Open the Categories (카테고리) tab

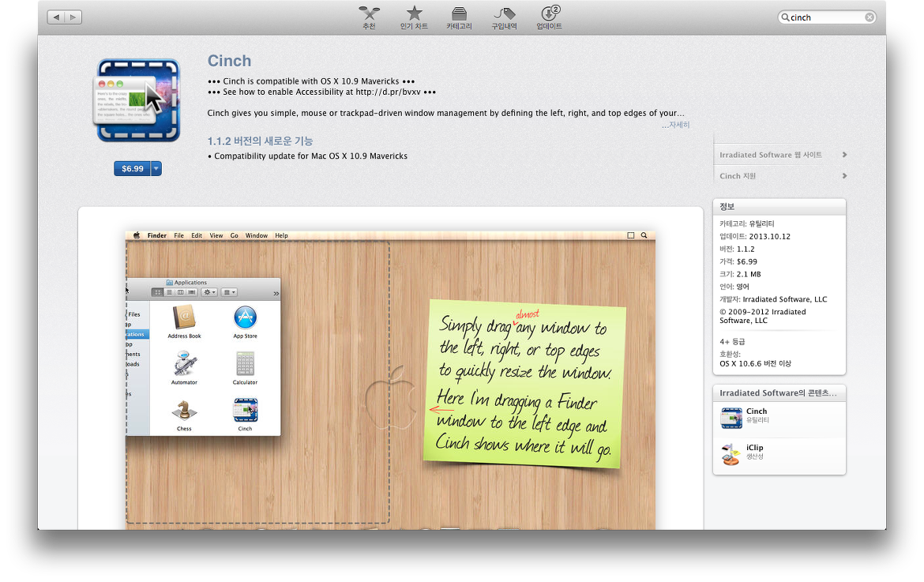click(459, 17)
